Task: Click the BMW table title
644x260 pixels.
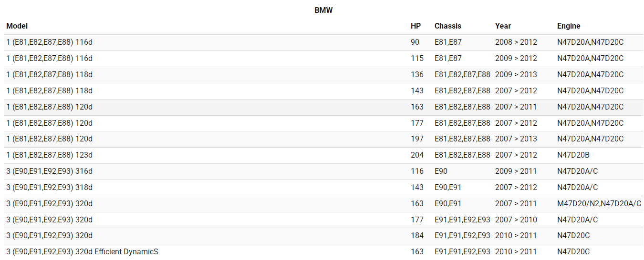Action: pyautogui.click(x=323, y=10)
